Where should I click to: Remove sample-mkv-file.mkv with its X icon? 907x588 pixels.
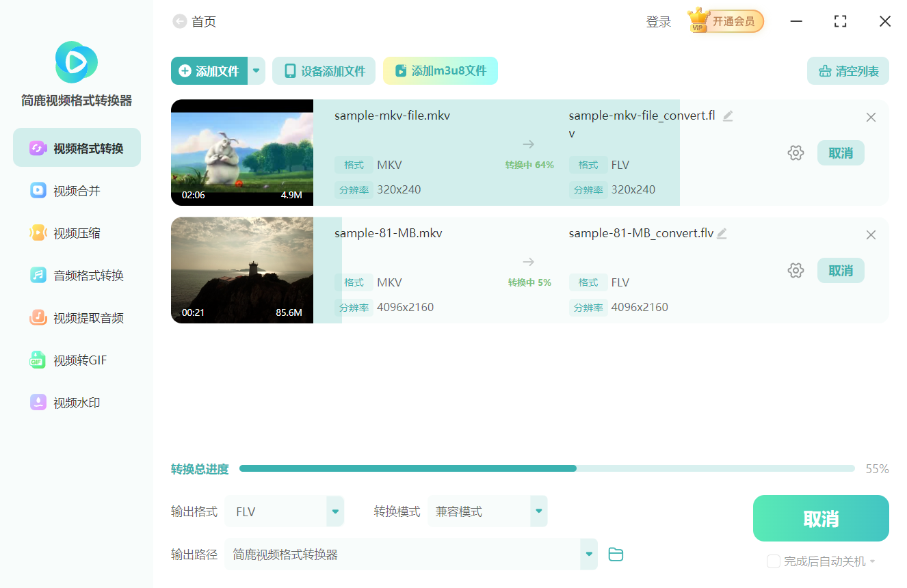pos(871,118)
